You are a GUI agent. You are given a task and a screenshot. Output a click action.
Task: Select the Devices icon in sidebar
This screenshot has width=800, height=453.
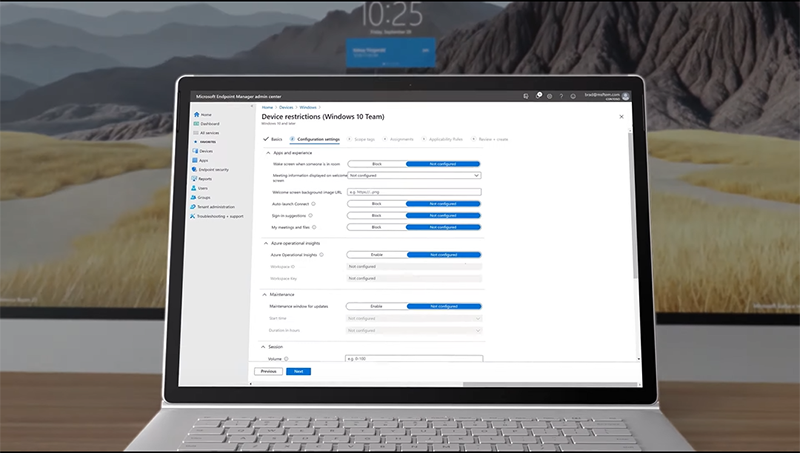point(195,151)
